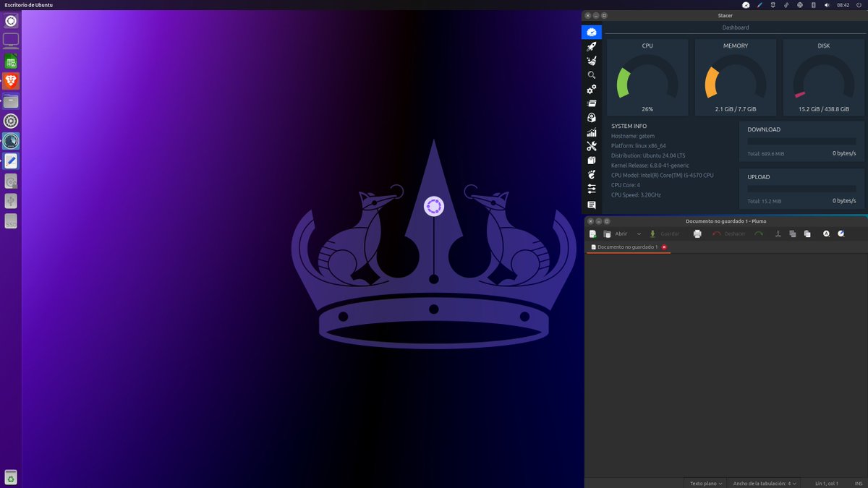Open APT Repository Manager box icon in Stacer
Image resolution: width=868 pixels, height=488 pixels.
592,160
